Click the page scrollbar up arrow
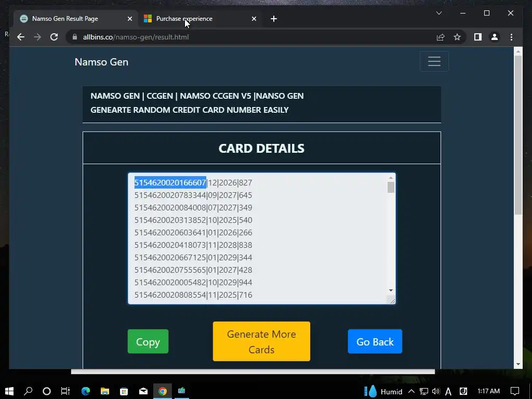 (x=518, y=51)
